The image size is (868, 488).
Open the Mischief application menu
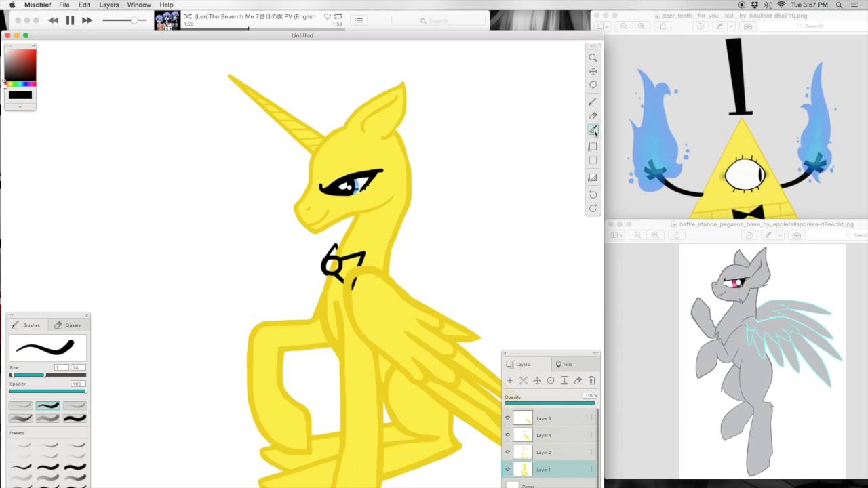click(37, 5)
